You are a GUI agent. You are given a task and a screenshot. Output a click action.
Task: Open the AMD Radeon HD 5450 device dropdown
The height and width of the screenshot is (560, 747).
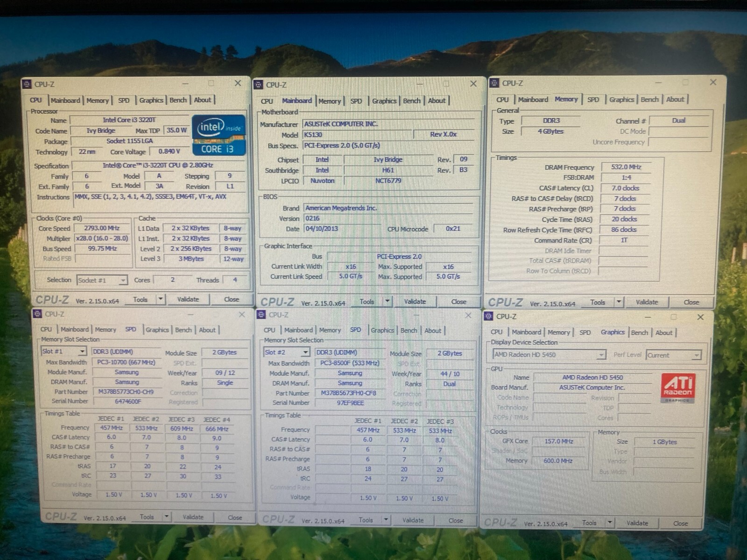pyautogui.click(x=601, y=355)
